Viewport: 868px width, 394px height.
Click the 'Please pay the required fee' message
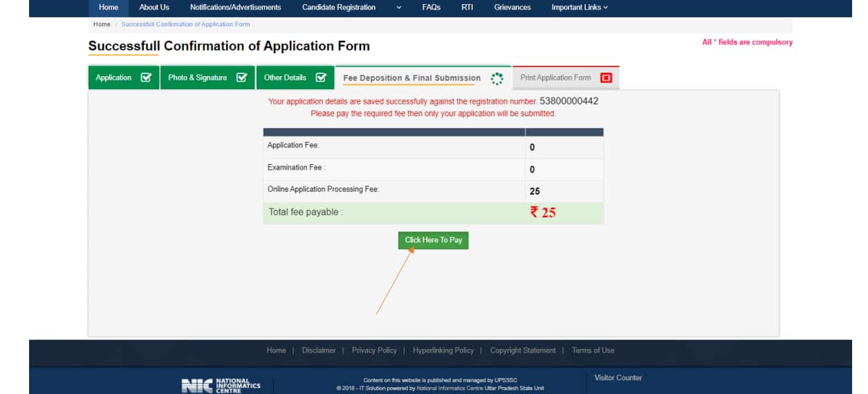(x=433, y=114)
